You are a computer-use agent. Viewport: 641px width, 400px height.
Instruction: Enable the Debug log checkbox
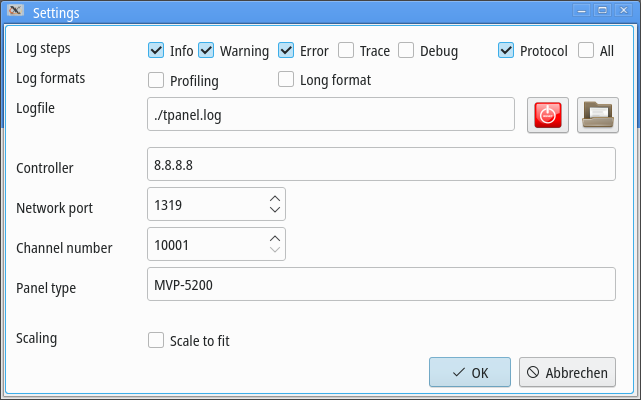coord(406,50)
